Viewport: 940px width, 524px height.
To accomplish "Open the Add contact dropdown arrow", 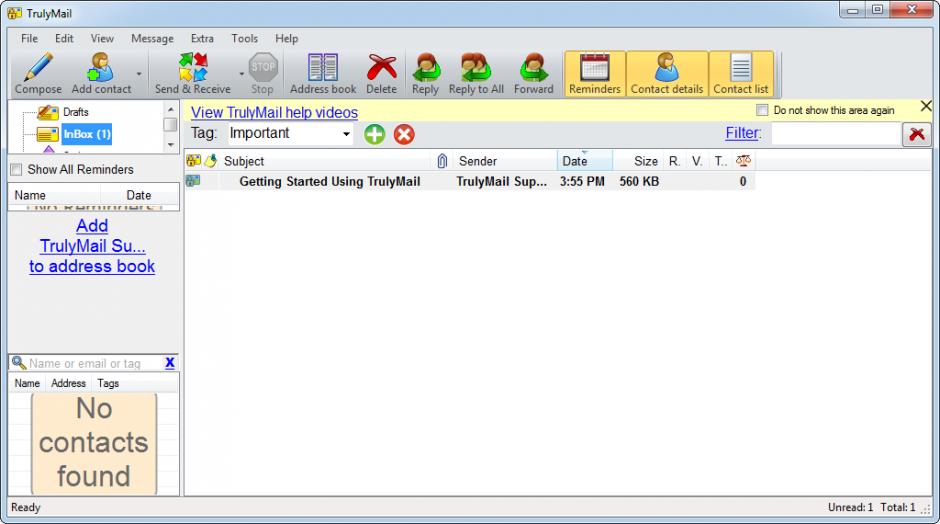I will coord(138,74).
